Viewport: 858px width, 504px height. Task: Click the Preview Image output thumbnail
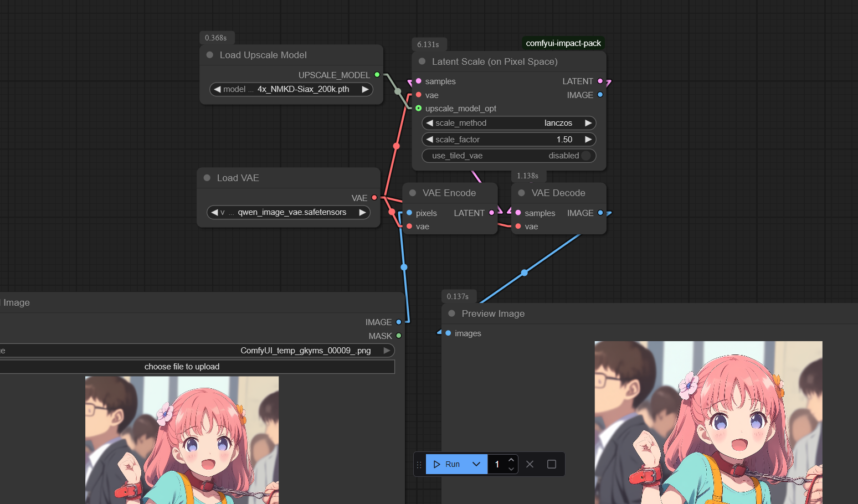click(708, 423)
